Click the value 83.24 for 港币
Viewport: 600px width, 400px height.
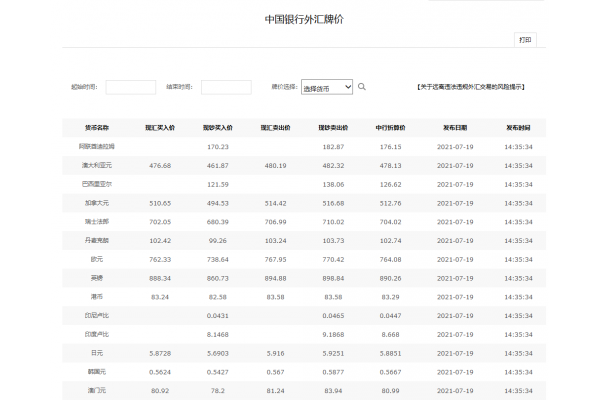160,297
